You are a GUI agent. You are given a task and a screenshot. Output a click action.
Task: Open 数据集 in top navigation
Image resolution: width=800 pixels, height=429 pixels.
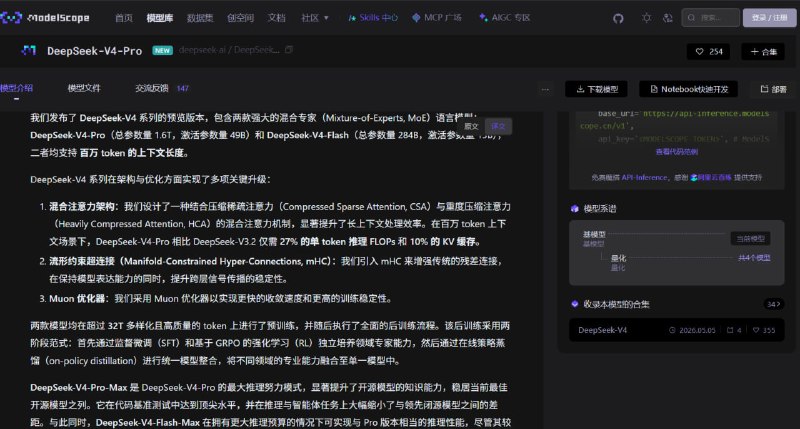pyautogui.click(x=200, y=18)
